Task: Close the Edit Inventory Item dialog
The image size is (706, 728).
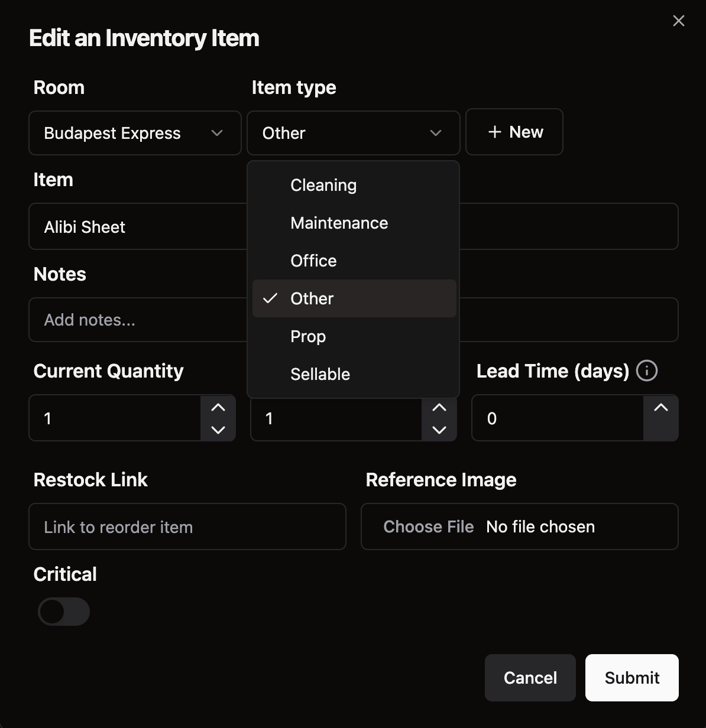Action: [678, 21]
